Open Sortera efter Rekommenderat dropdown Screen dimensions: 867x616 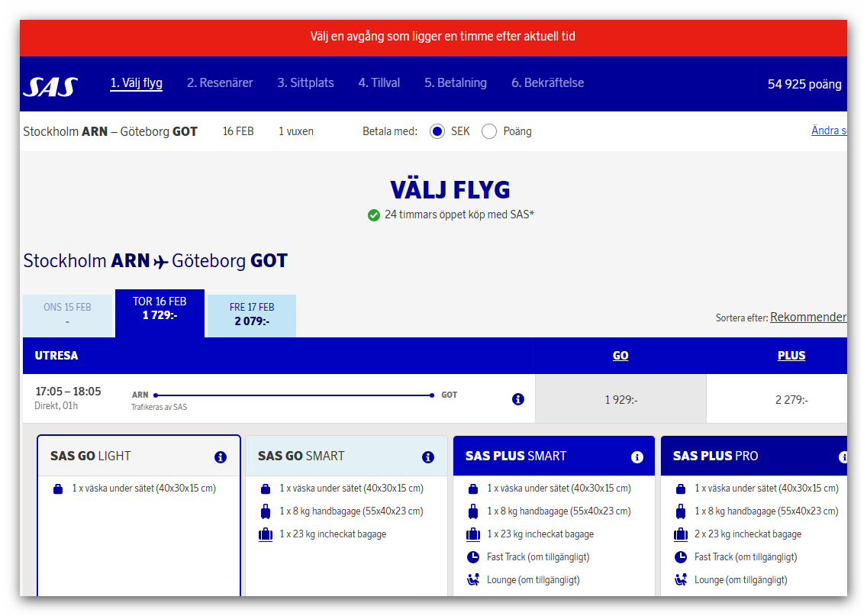coord(807,317)
